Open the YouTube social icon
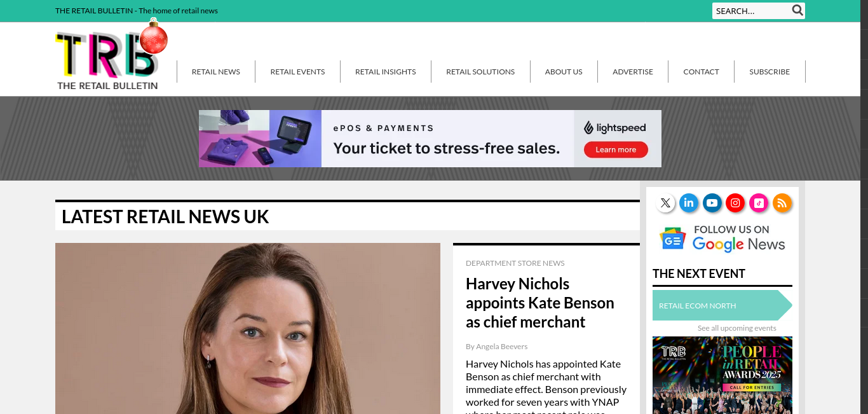868x414 pixels. click(712, 203)
